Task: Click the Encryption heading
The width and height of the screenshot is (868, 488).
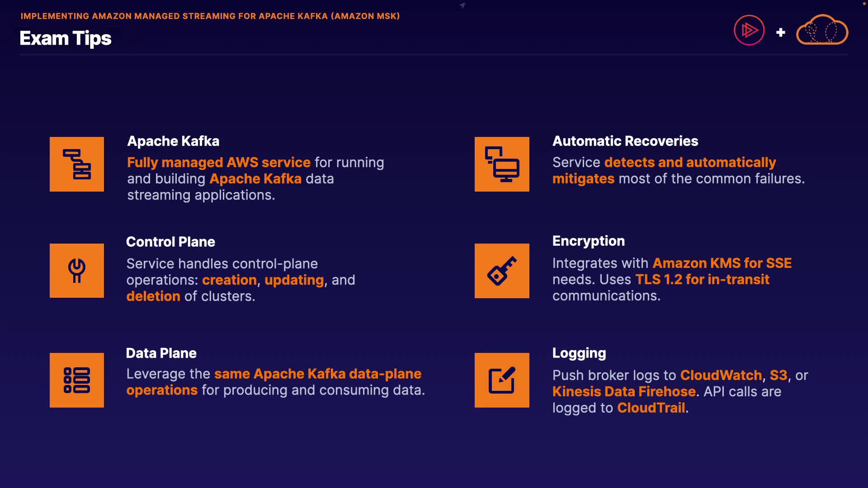Action: point(588,241)
